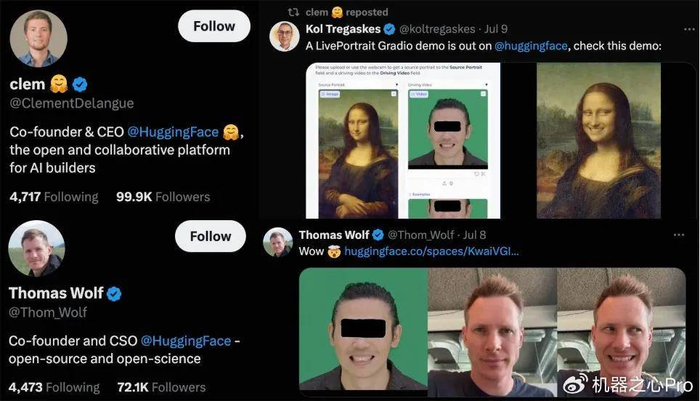Open @HuggingFace link in Thomas Wolf's bio
The width and height of the screenshot is (700, 401).
coord(186,341)
